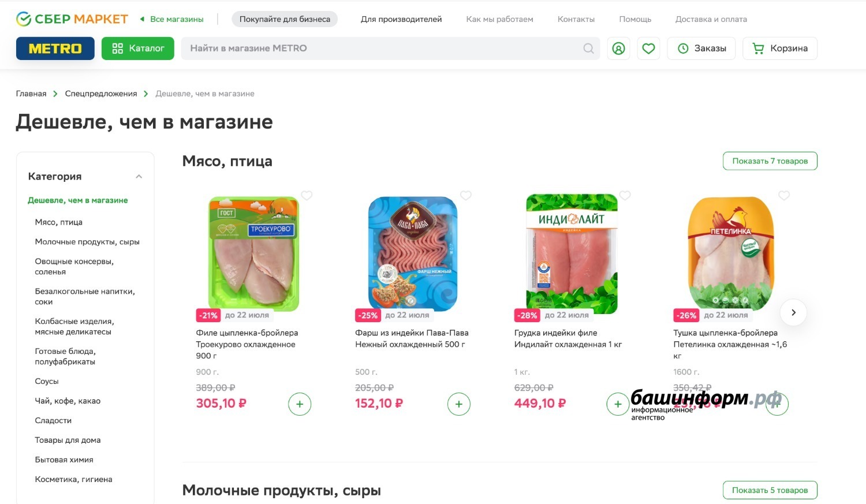Favorite the Троекурово chicken fillet
Viewport: 866px width, 504px height.
pos(307,196)
